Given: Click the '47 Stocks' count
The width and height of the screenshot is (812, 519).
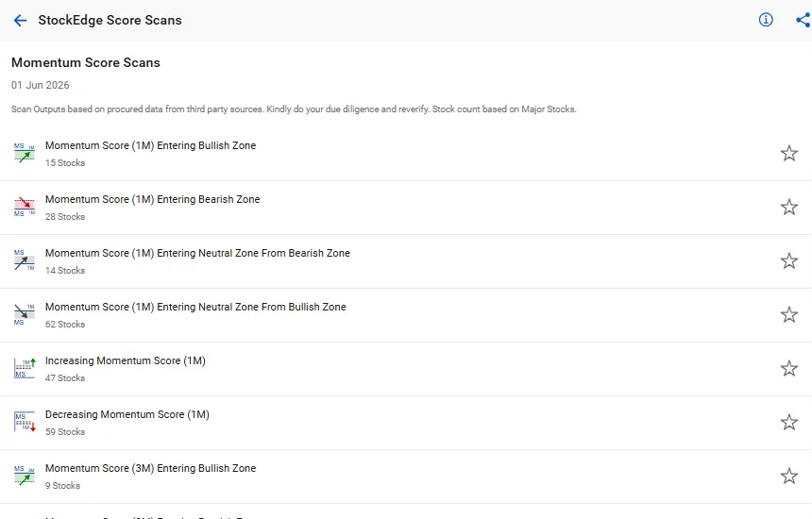Looking at the screenshot, I should [65, 378].
